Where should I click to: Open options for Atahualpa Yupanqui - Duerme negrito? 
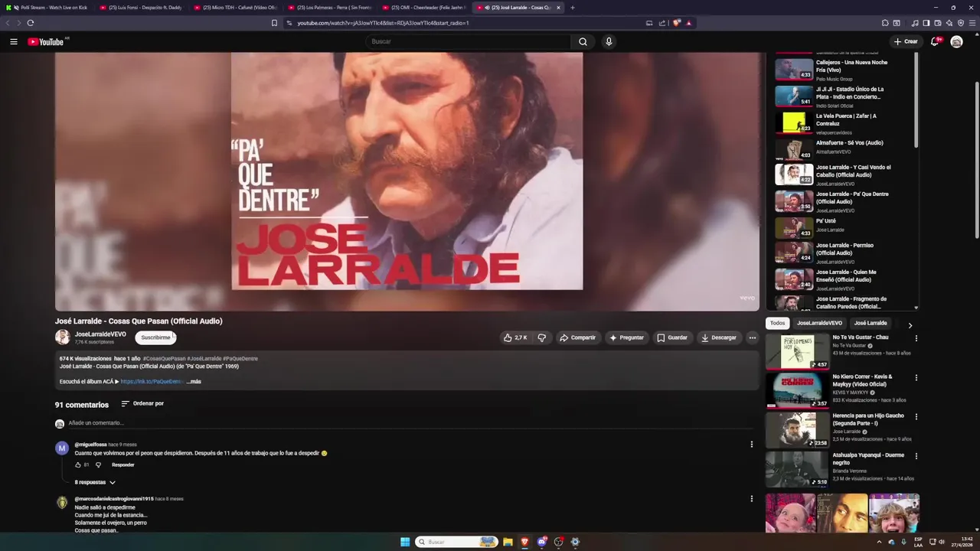click(916, 456)
